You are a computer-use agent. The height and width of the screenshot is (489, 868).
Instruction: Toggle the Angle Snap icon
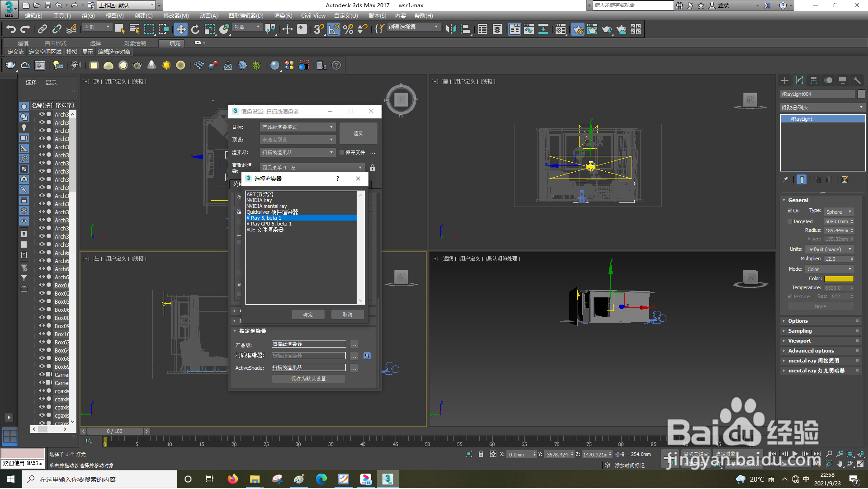pos(334,30)
